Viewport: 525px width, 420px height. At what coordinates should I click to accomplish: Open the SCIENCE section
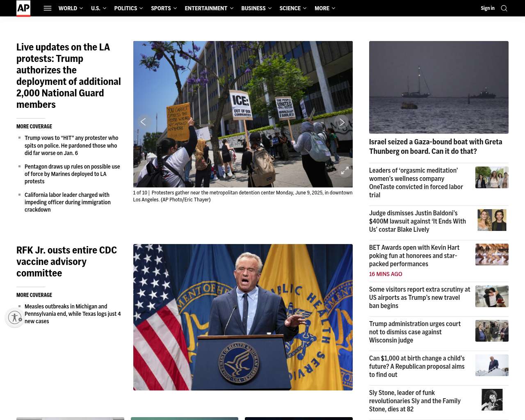click(x=290, y=8)
